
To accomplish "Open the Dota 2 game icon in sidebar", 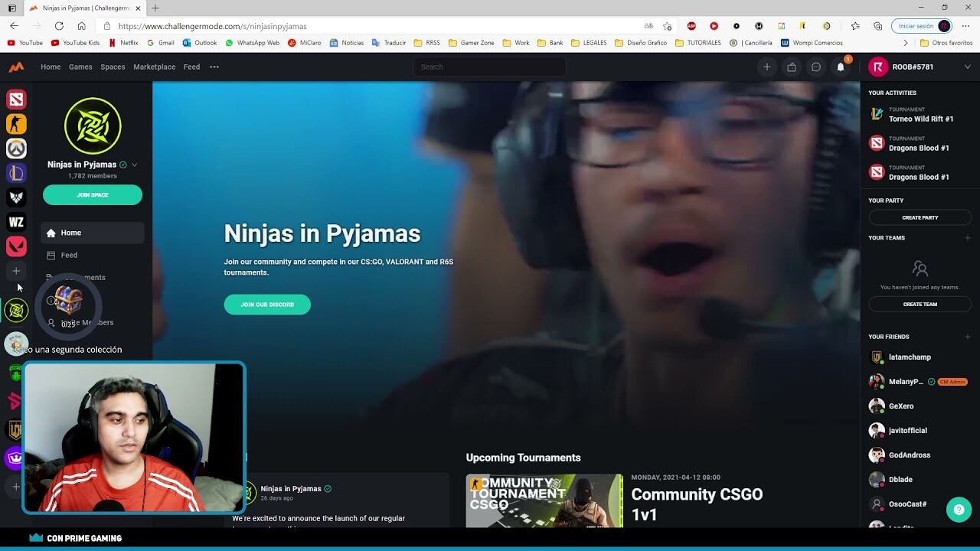I will click(16, 99).
